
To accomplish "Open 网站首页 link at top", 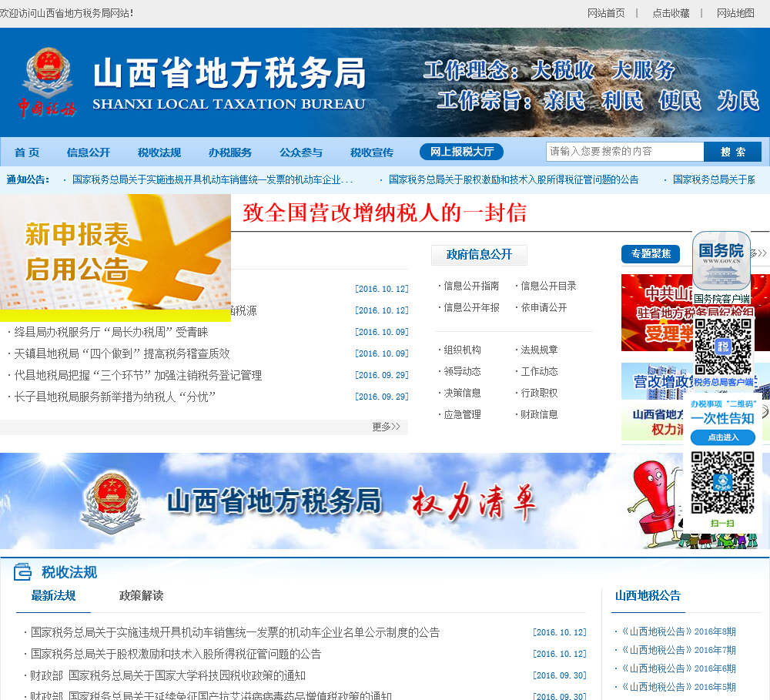I will tap(606, 13).
